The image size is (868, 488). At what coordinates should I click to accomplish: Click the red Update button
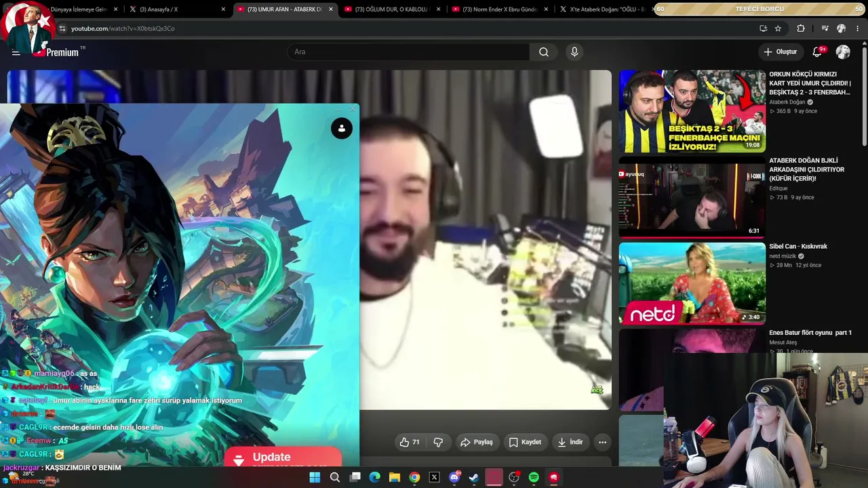tap(283, 457)
